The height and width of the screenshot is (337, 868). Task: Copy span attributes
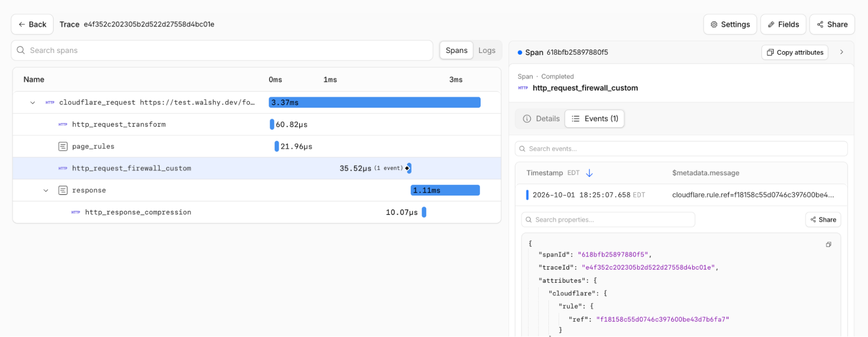(795, 52)
